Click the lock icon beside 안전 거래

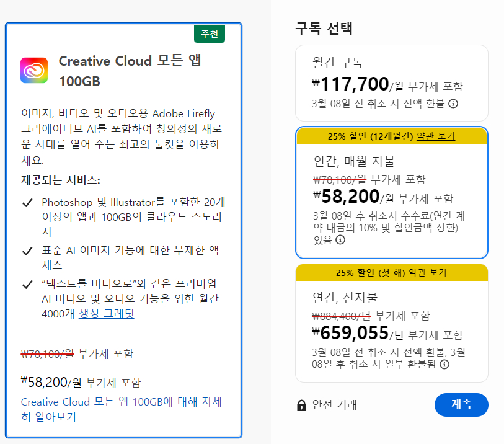[302, 406]
